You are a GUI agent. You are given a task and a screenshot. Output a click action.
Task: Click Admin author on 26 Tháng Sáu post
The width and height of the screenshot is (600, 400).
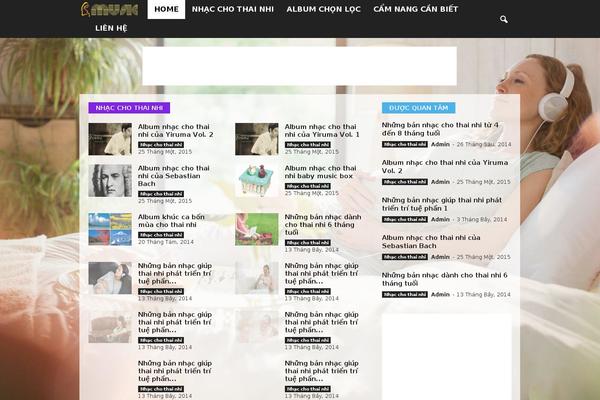tap(440, 144)
